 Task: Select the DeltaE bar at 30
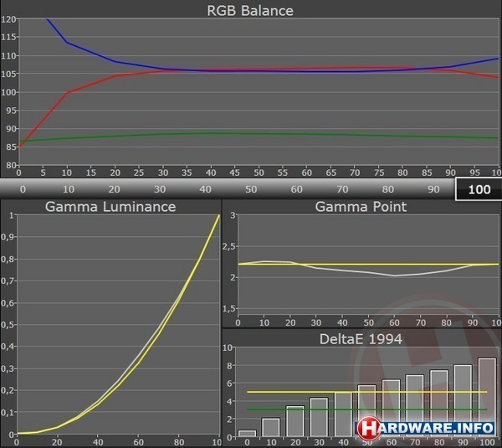tap(319, 417)
